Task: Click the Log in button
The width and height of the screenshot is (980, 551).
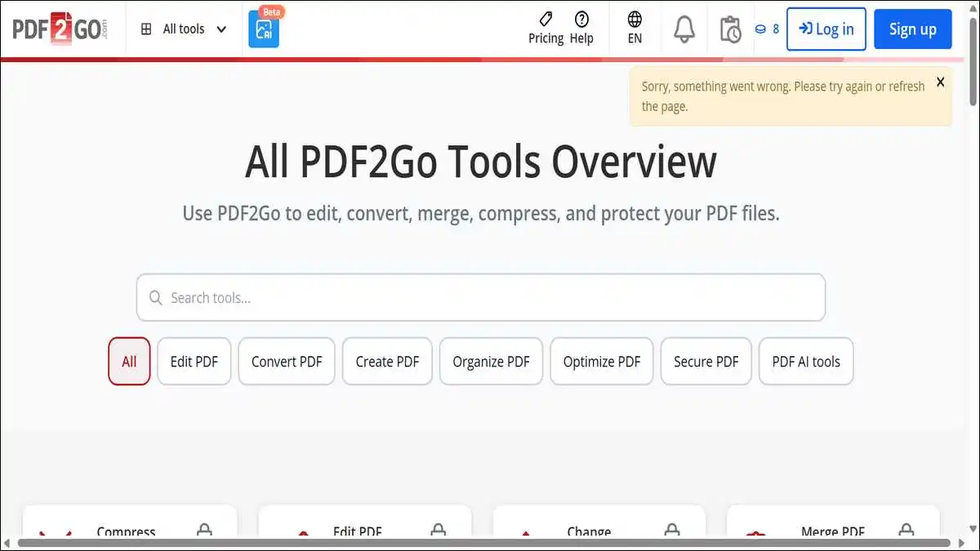Action: click(826, 29)
